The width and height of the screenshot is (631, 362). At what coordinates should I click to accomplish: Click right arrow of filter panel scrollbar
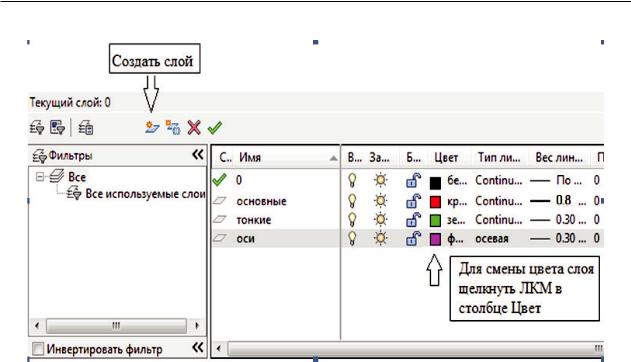[197, 325]
